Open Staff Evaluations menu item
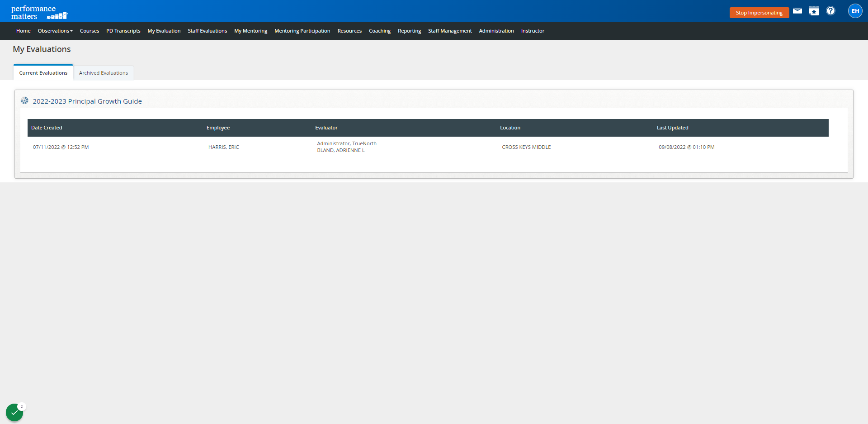 pos(208,31)
